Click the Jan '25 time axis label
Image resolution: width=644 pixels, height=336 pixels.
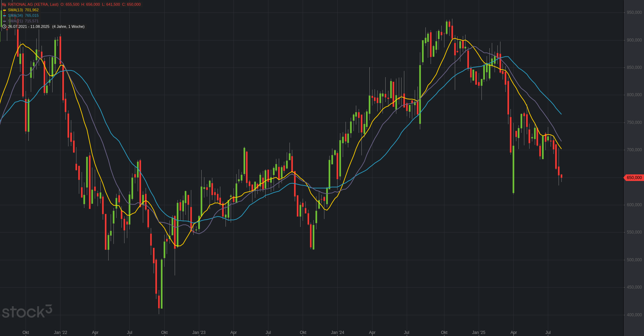point(479,333)
